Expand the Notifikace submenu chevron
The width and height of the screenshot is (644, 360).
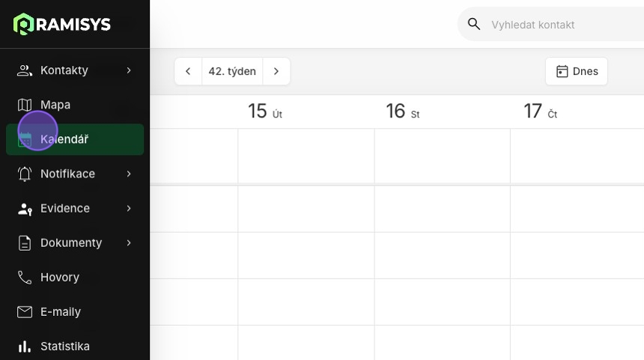[x=129, y=174]
